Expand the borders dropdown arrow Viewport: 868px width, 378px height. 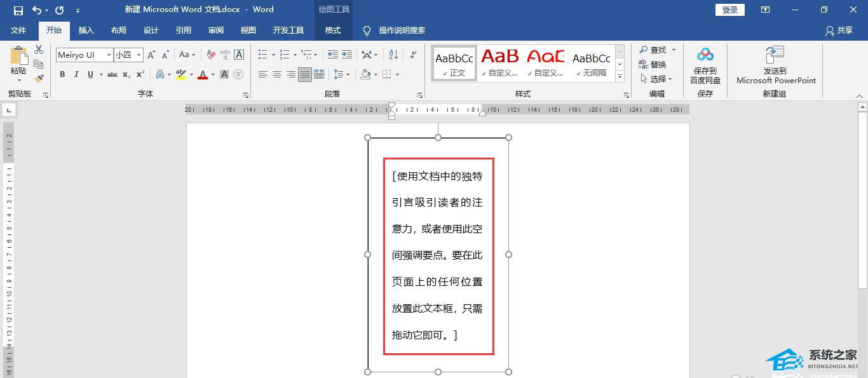tap(397, 74)
